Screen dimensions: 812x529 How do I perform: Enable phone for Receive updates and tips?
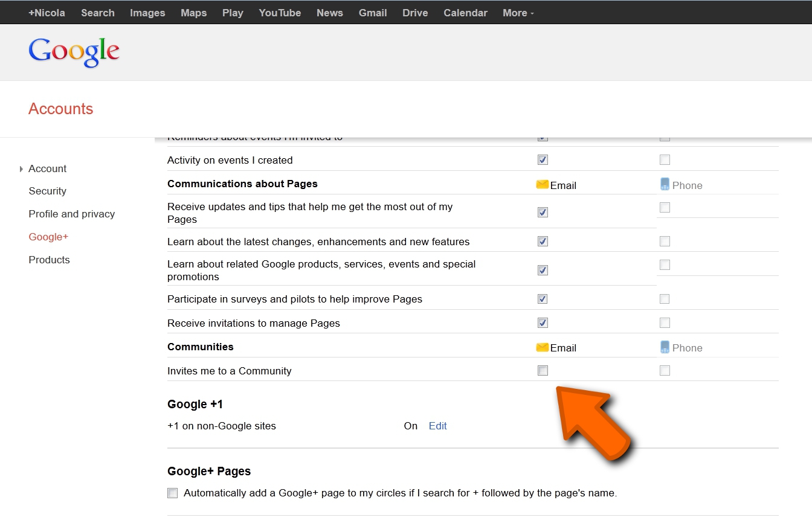tap(665, 207)
